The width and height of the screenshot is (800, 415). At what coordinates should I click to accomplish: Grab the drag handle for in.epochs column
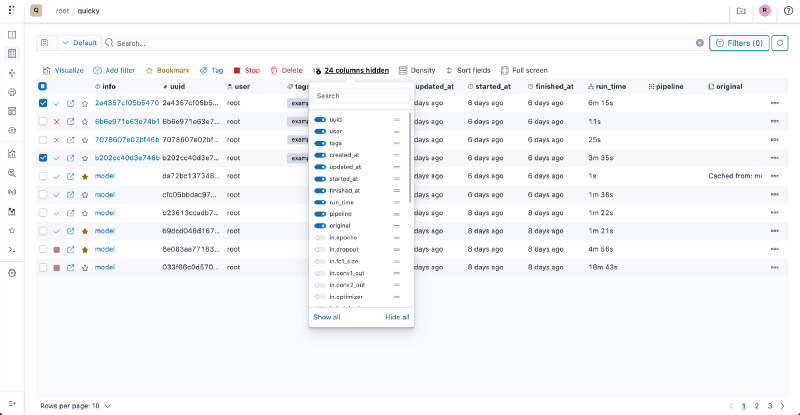pos(396,237)
